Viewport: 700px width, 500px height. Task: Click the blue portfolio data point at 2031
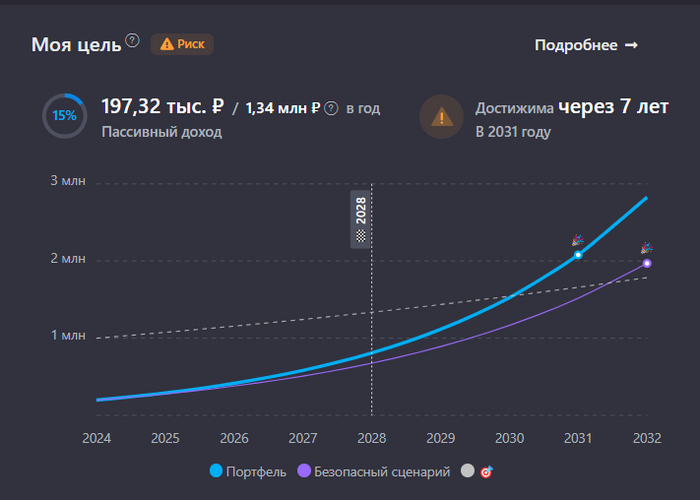[x=578, y=255]
